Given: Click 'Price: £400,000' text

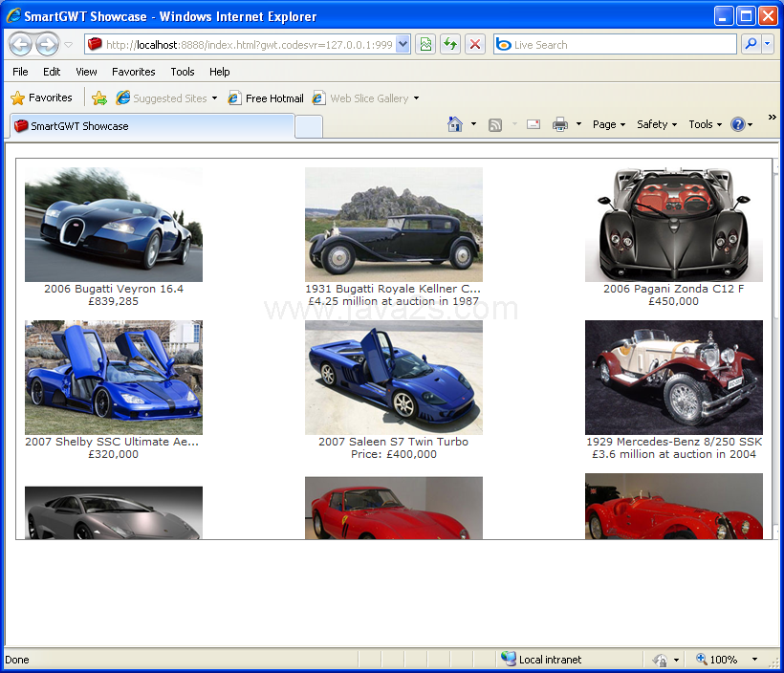Looking at the screenshot, I should click(x=394, y=454).
